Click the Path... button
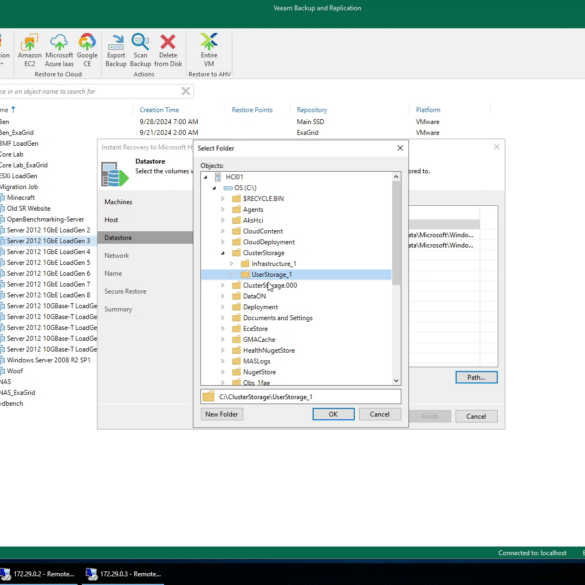 pyautogui.click(x=476, y=377)
